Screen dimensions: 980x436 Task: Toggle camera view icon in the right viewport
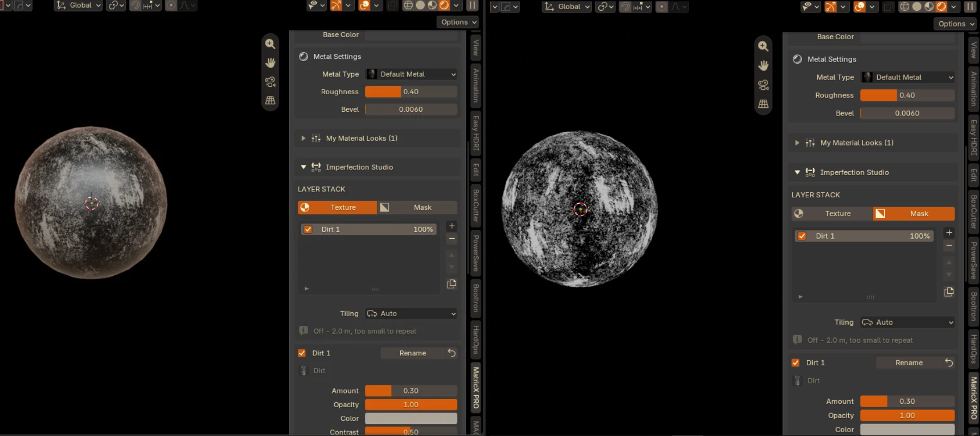pyautogui.click(x=763, y=85)
